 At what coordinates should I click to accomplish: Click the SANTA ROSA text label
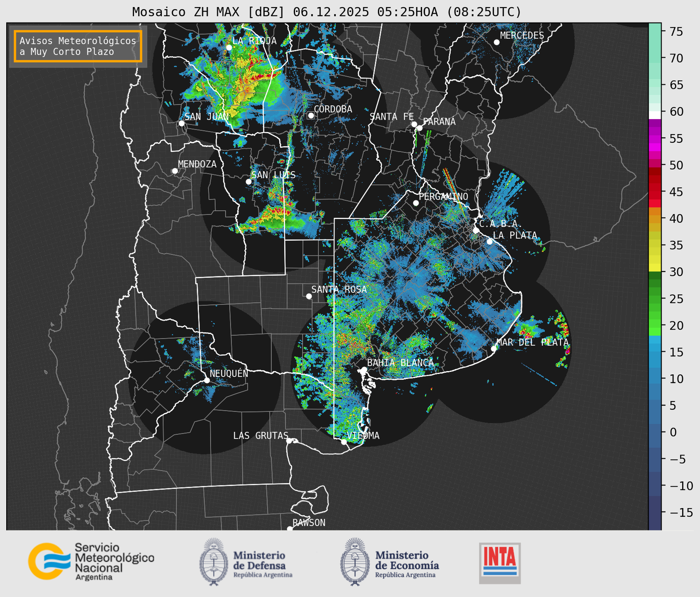(x=339, y=289)
